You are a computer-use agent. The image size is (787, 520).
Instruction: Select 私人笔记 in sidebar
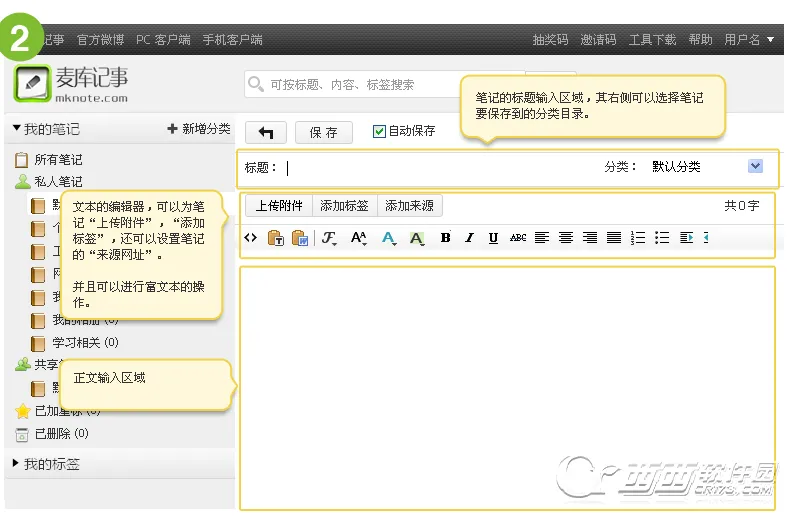[58, 182]
